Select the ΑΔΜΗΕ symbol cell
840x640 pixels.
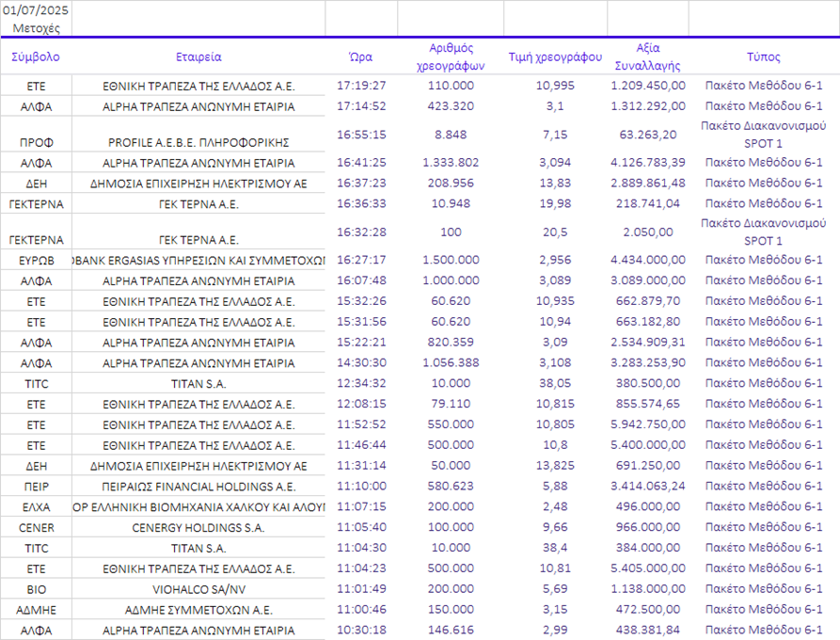[x=36, y=610]
